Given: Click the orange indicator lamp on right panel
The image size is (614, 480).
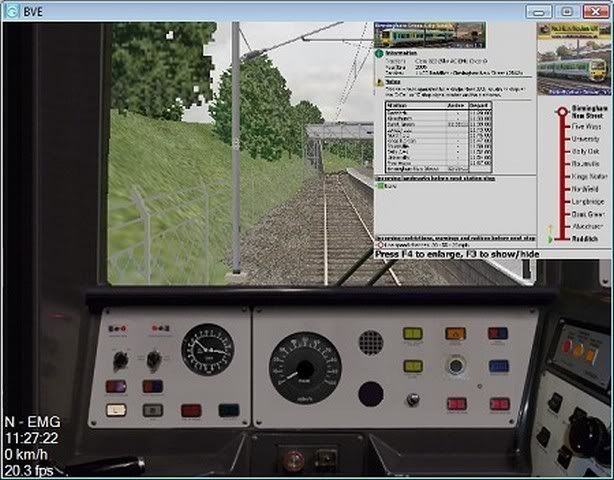Looking at the screenshot, I should 455,334.
